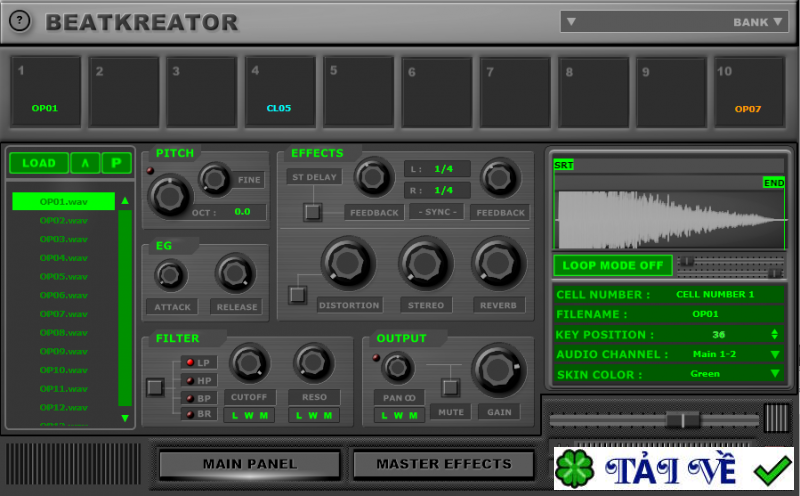Open the AUDIO CHANNEL dropdown
The height and width of the screenshot is (496, 800).
[x=774, y=354]
